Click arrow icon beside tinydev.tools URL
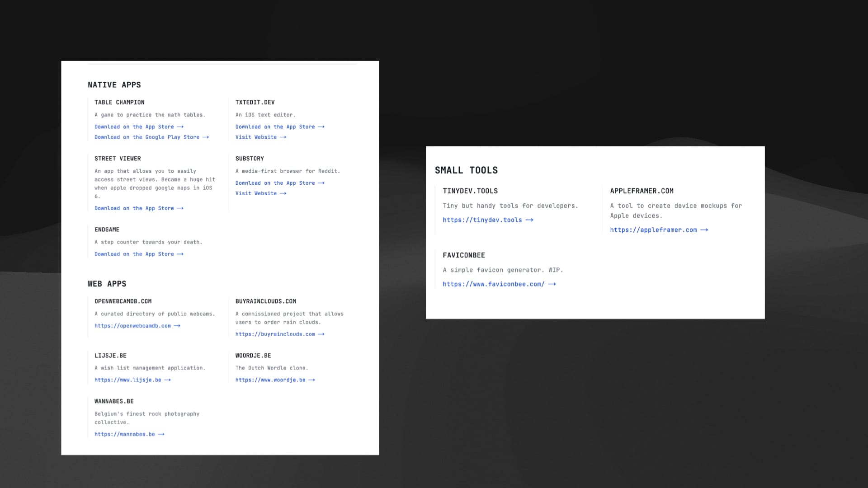Viewport: 868px width, 488px height. [x=529, y=220]
